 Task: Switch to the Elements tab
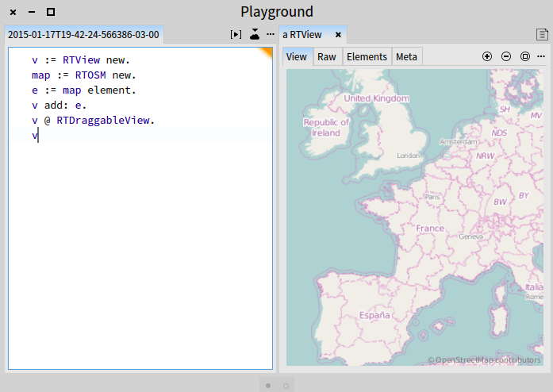tap(367, 57)
